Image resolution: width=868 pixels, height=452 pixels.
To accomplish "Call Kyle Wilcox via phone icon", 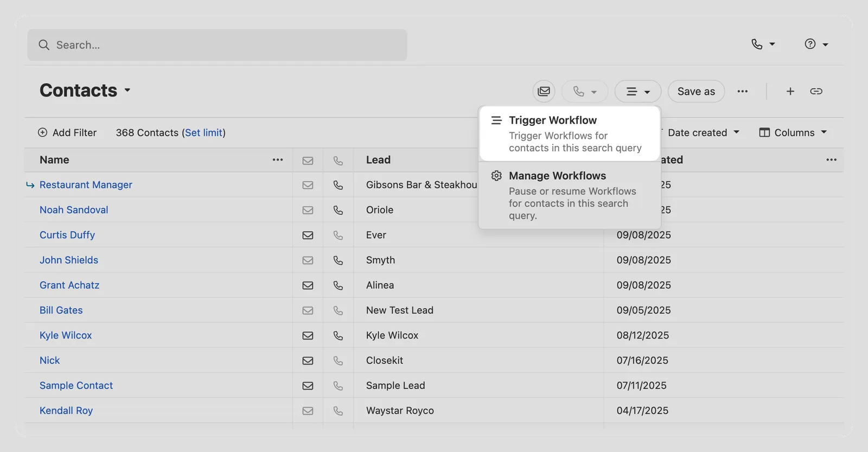I will point(338,335).
